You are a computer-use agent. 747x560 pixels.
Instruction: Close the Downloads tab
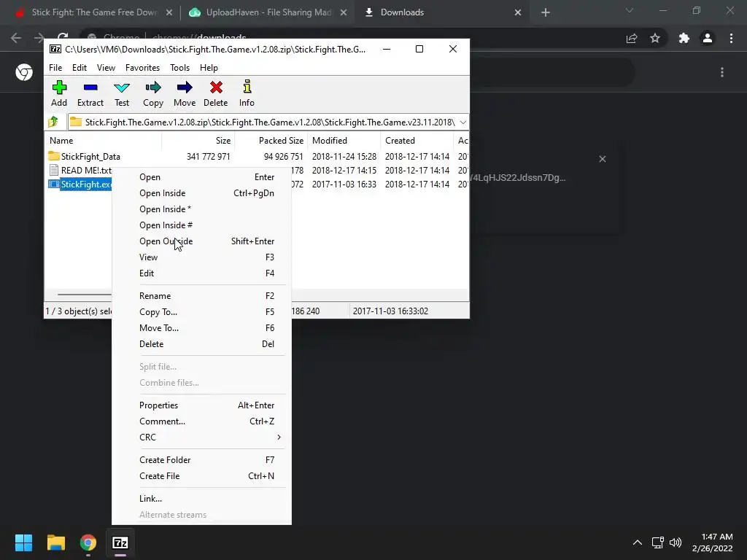point(518,12)
